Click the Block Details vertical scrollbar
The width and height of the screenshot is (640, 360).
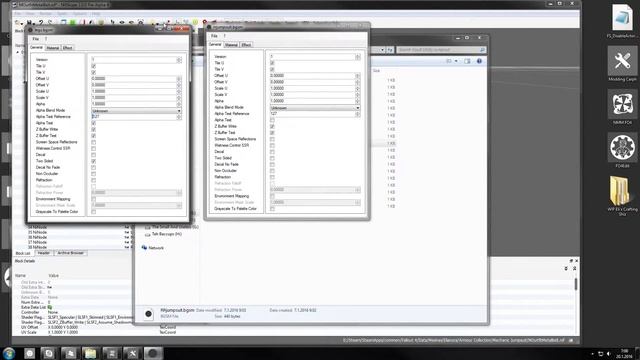(x=576, y=284)
